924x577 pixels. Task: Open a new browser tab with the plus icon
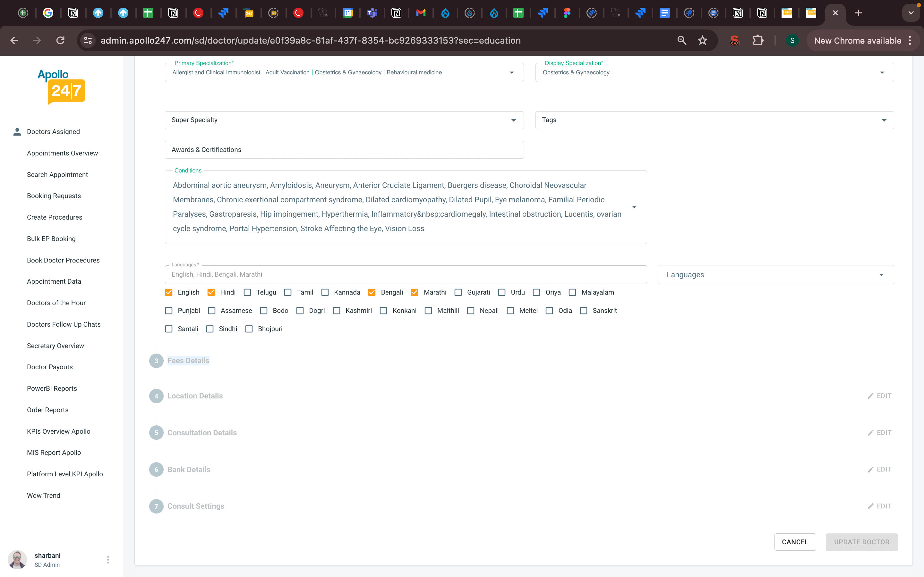[858, 13]
